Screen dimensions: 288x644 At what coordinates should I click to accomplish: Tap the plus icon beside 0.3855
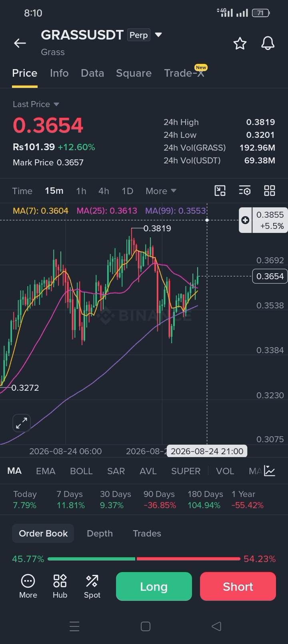pos(245,220)
